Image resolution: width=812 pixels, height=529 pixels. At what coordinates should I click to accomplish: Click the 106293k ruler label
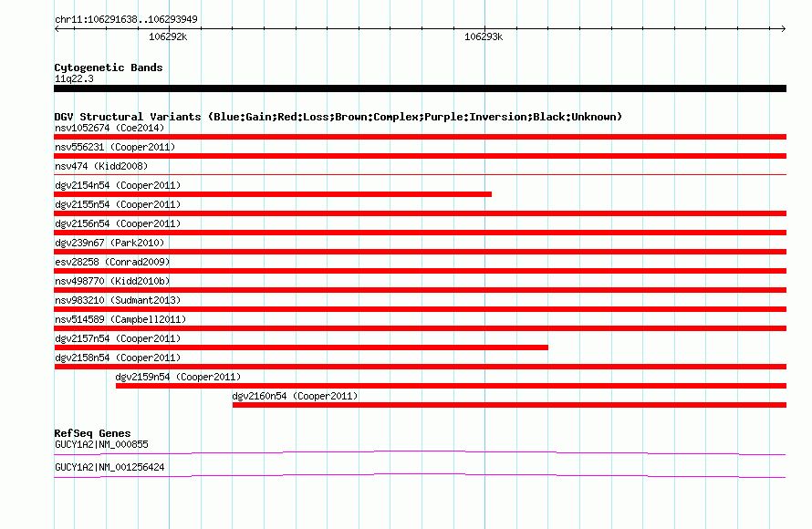[x=484, y=36]
